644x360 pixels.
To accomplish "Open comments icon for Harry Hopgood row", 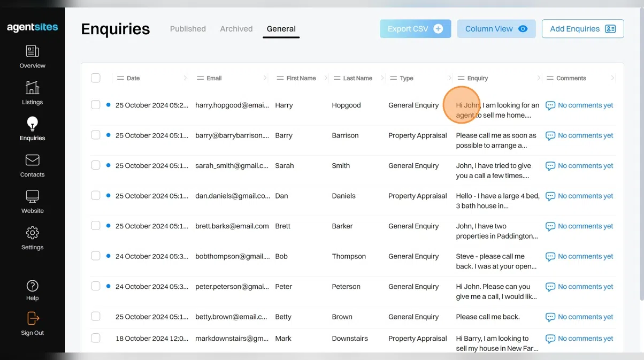I will click(550, 105).
